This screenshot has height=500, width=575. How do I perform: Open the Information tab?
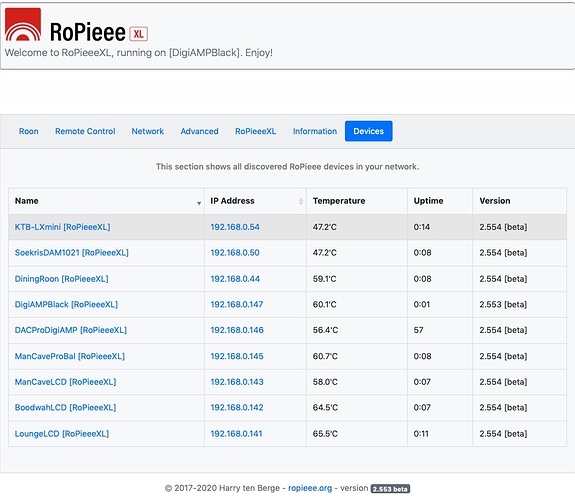tap(315, 131)
